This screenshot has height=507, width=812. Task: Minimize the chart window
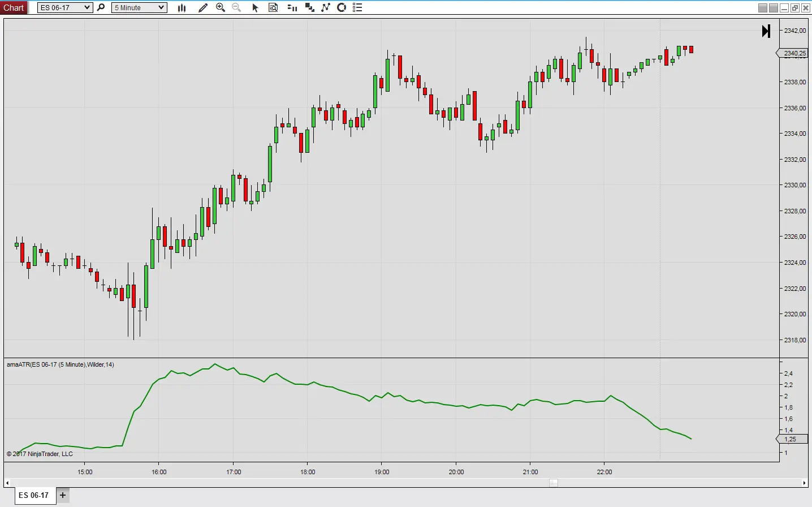pos(784,8)
